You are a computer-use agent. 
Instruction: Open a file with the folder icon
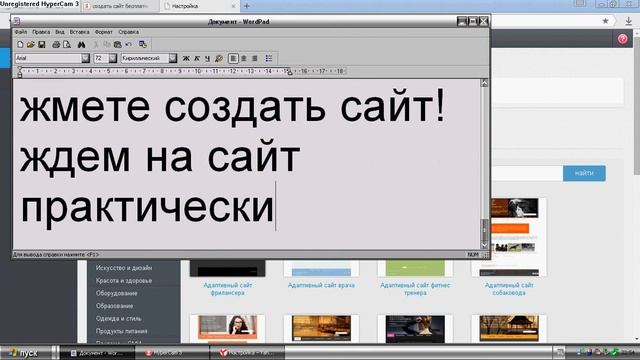(31, 44)
